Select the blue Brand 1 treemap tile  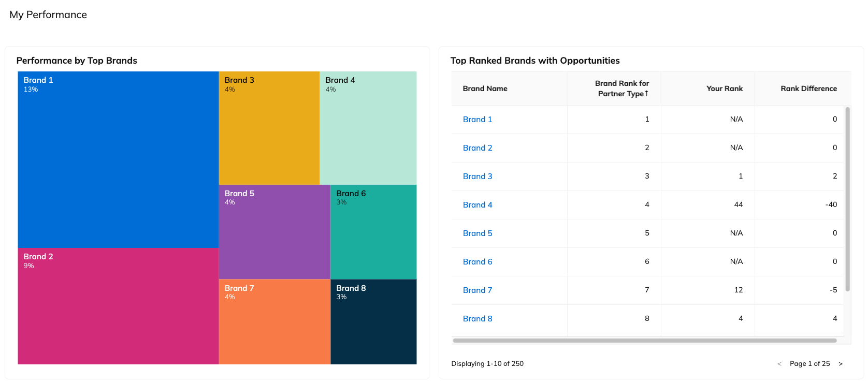point(118,160)
